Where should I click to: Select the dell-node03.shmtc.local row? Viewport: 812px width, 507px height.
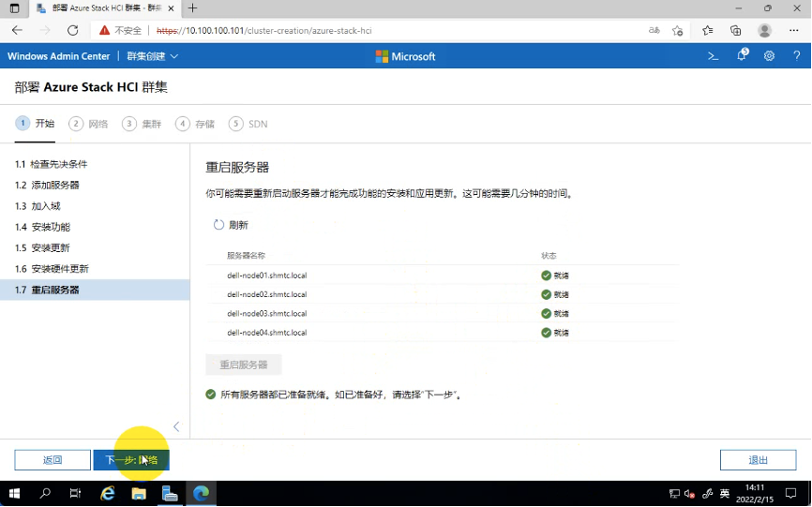pyautogui.click(x=442, y=314)
